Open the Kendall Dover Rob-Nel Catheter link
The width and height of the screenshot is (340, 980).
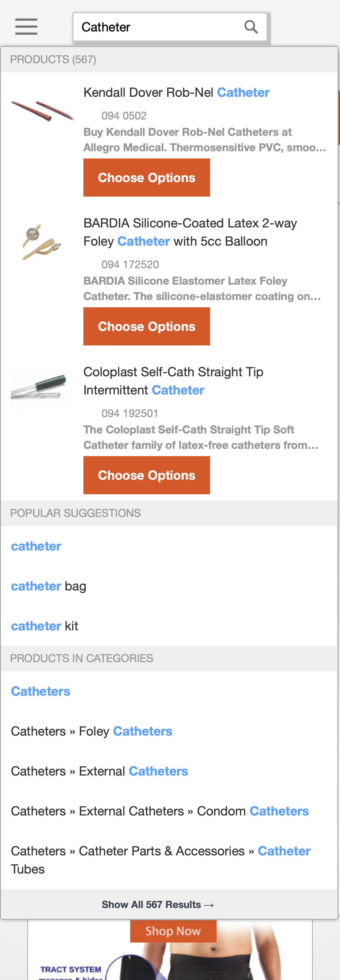(176, 92)
